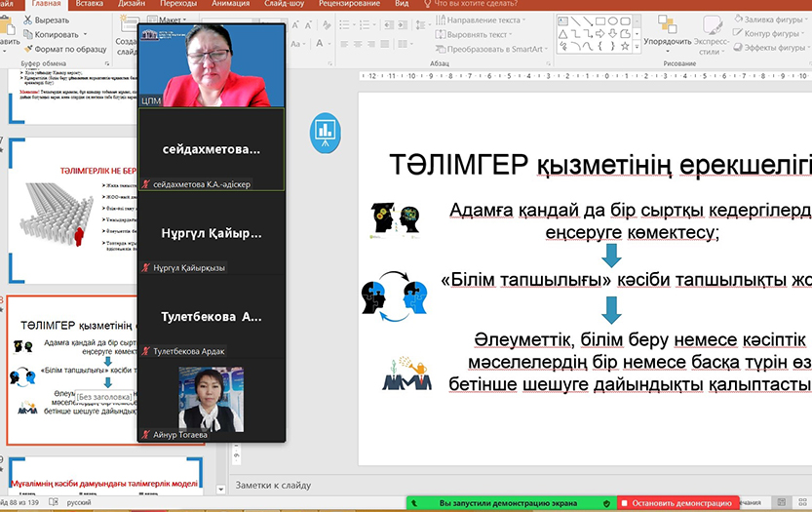Click the blue presentation icon on slide
The image size is (812, 512).
pos(325,132)
